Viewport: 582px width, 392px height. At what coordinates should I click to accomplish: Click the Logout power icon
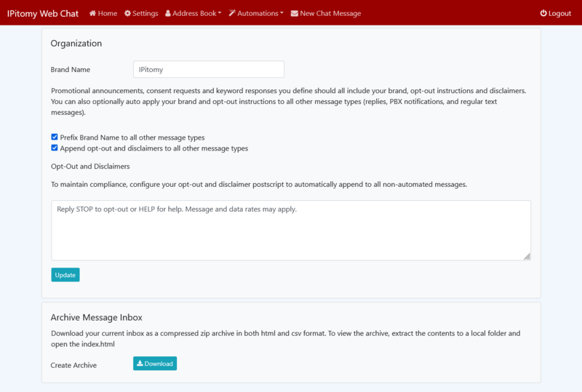543,13
